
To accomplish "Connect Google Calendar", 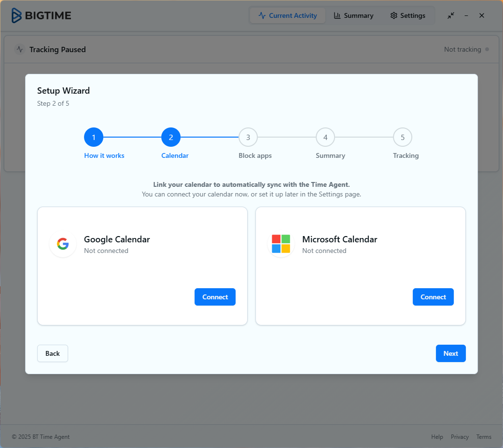I will pyautogui.click(x=215, y=297).
